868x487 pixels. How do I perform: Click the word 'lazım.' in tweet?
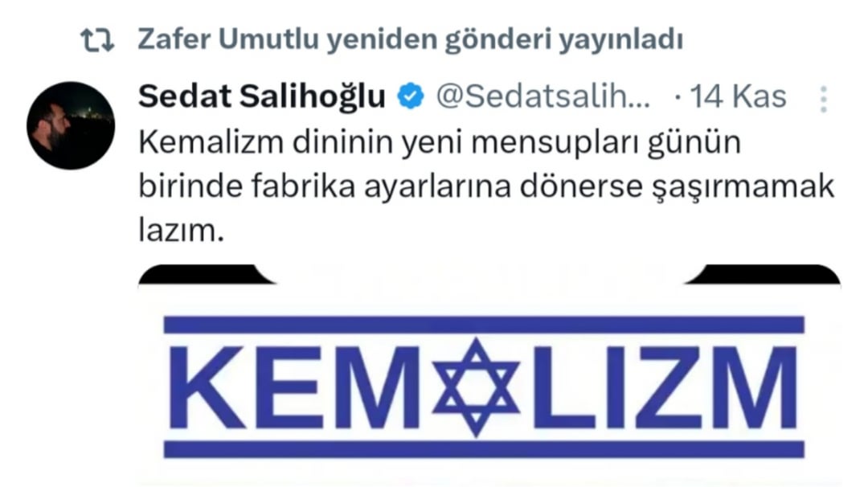181,230
